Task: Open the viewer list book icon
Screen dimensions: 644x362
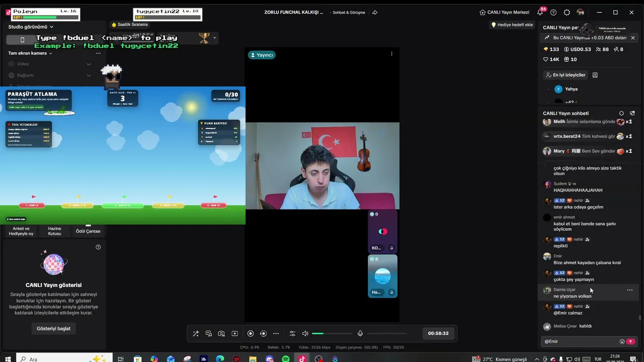Action: click(x=595, y=75)
